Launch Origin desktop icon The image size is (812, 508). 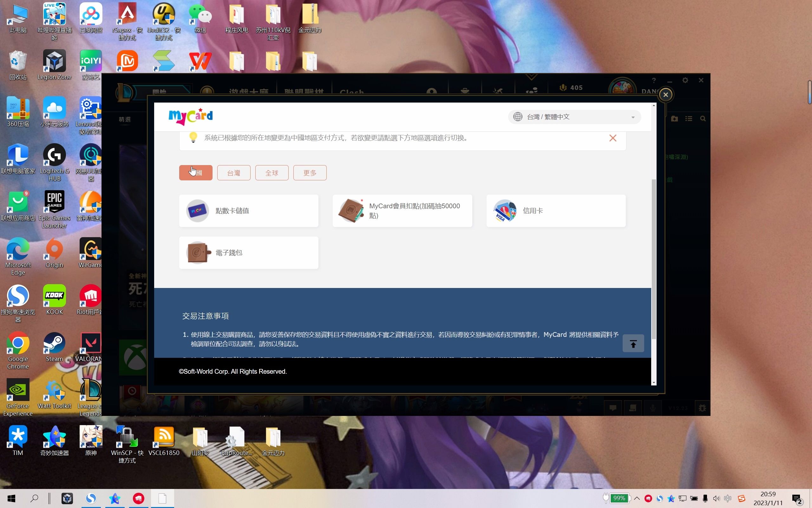(54, 254)
